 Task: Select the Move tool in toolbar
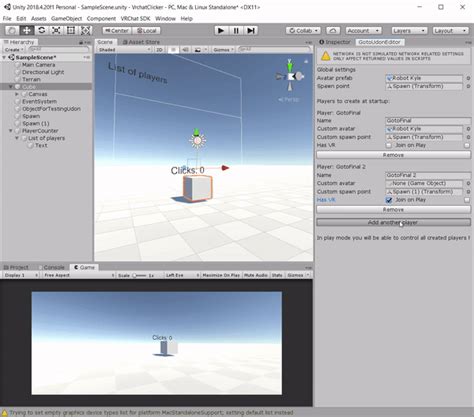click(x=27, y=31)
